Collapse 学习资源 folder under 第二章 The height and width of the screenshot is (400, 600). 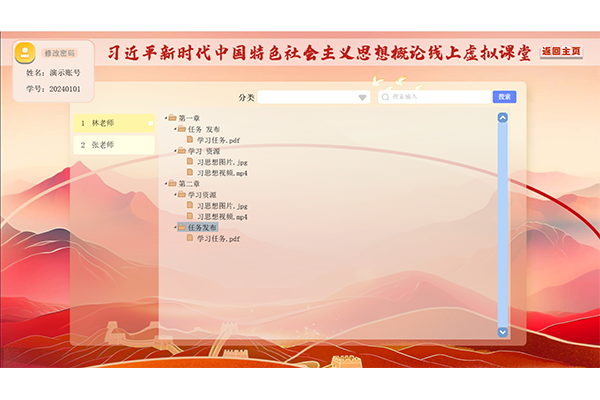tap(174, 195)
